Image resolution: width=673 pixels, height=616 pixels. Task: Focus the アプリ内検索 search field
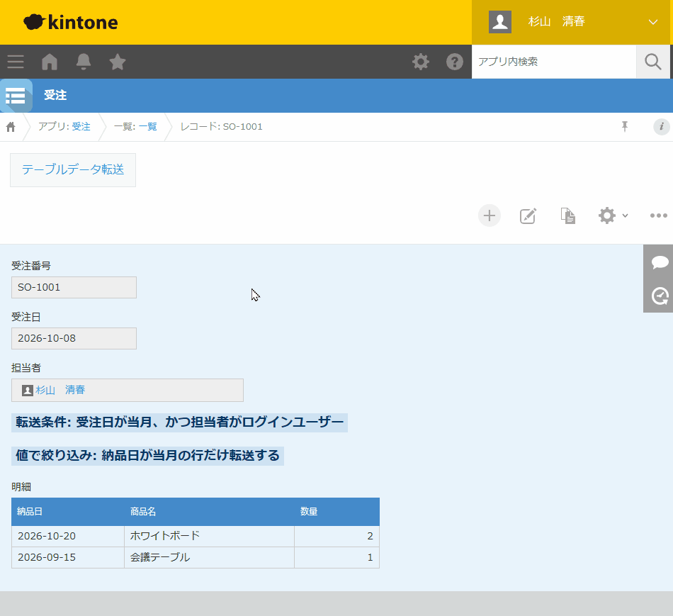[554, 62]
